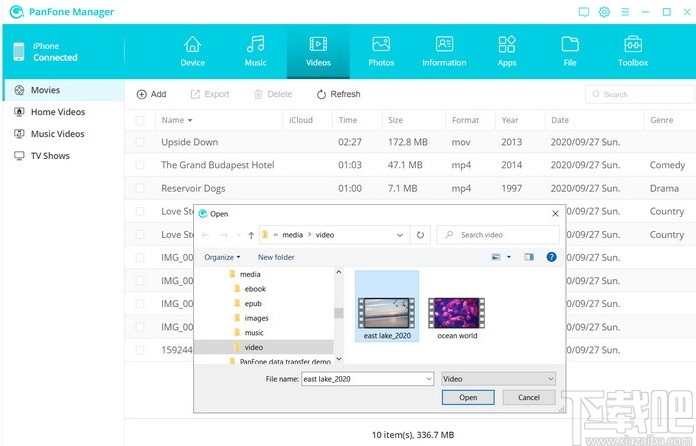This screenshot has height=446, width=696.
Task: Select the east lake_2020 video thumbnail
Action: pos(387,306)
